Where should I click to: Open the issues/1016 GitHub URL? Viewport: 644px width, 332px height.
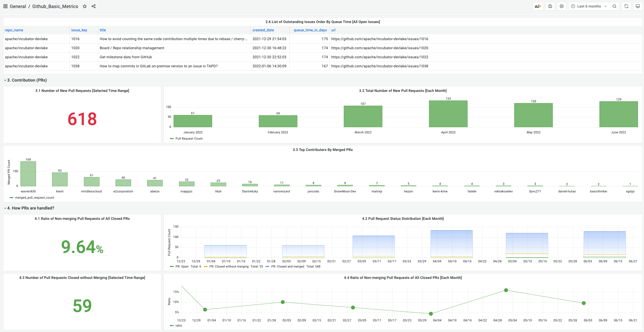click(380, 39)
